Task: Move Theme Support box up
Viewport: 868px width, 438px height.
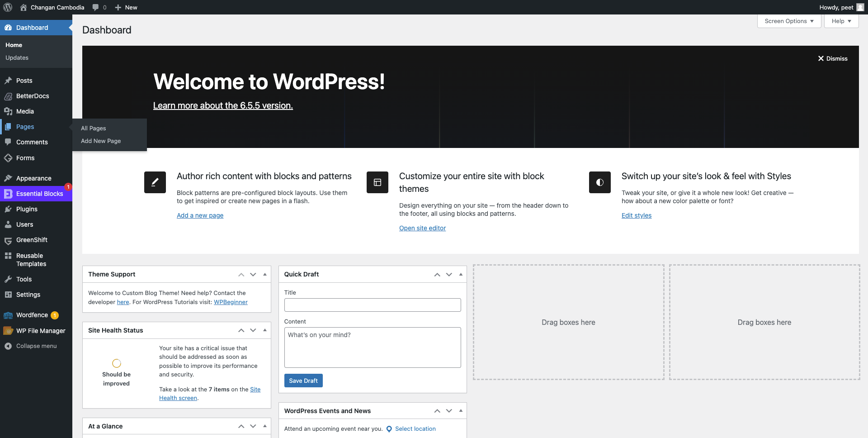Action: [x=241, y=275]
